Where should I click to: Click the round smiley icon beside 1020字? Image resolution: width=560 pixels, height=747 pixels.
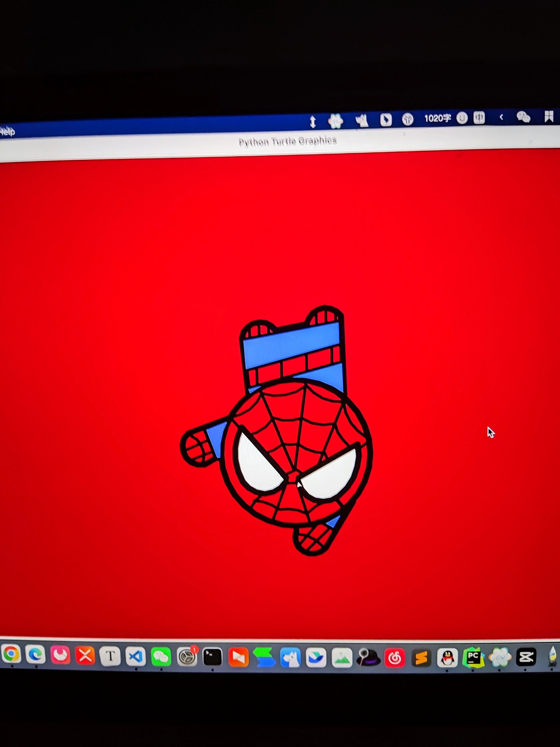coord(462,118)
